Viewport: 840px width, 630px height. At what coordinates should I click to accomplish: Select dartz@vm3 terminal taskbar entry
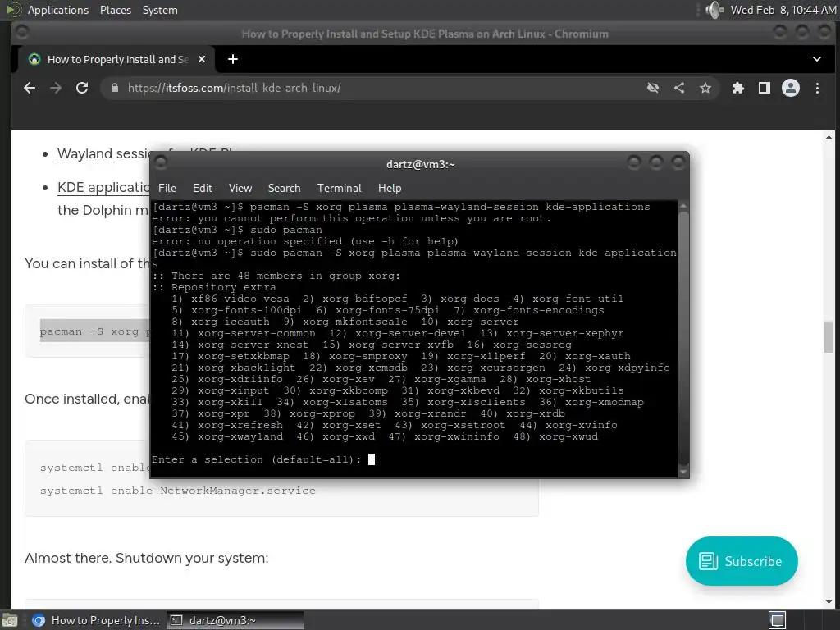pyautogui.click(x=235, y=620)
